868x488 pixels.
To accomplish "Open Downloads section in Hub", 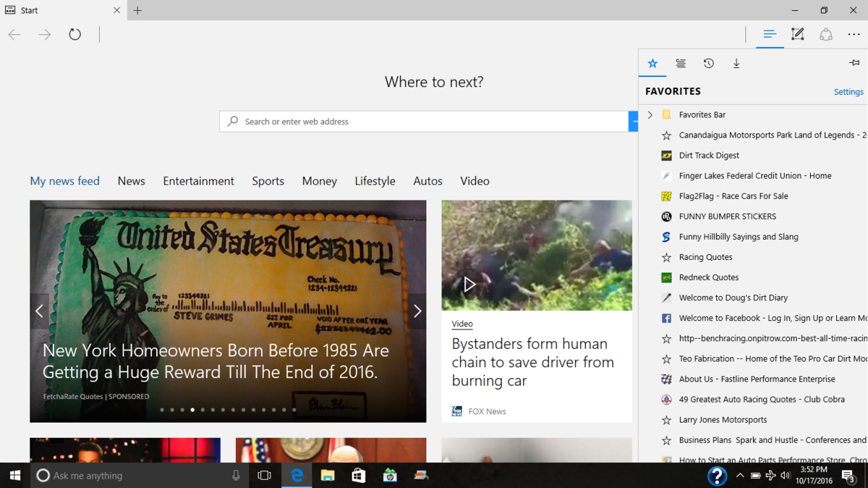I will coord(736,64).
